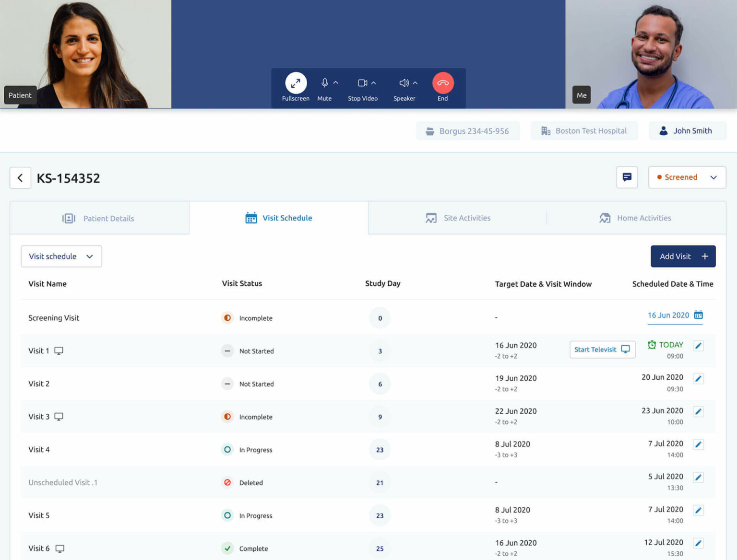The width and height of the screenshot is (737, 560).
Task: Click the Add Visit button
Action: (x=683, y=257)
